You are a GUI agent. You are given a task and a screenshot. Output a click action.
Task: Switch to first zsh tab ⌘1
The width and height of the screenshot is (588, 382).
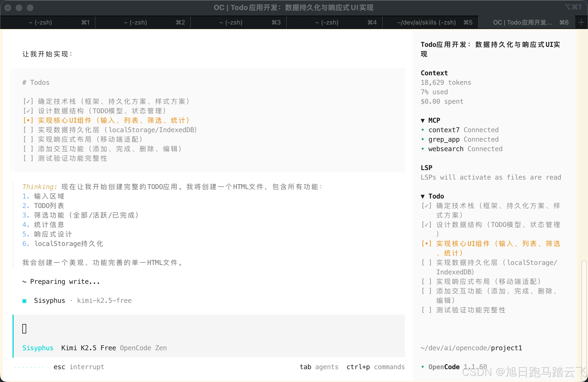48,22
